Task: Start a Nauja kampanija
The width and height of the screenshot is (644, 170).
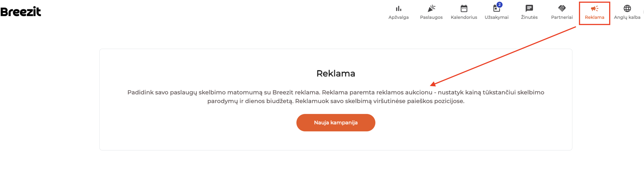Action: pyautogui.click(x=336, y=123)
